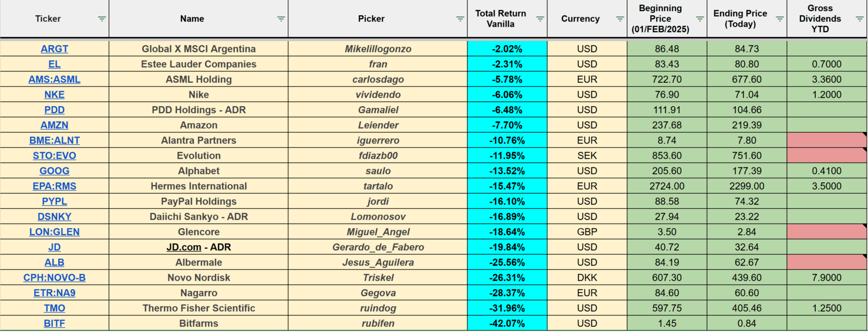Select the picker cell Gerardo_de_Fabero
This screenshot has width=868, height=332.
[x=378, y=247]
